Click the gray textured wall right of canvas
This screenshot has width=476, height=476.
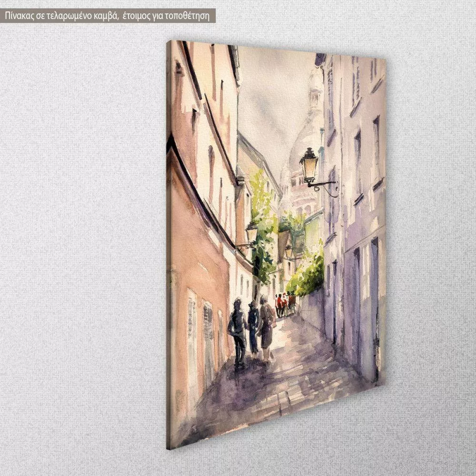[428, 238]
